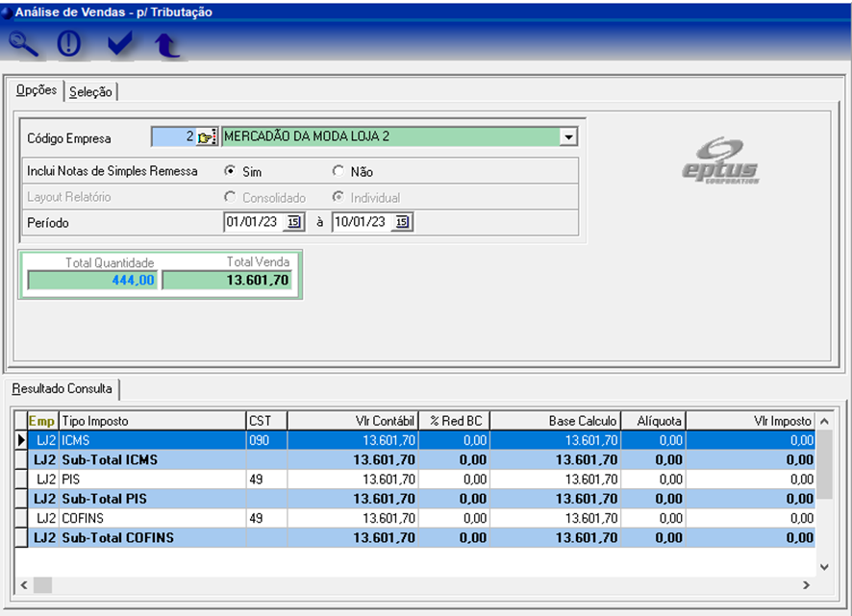Click the return arrow exit icon
The image size is (852, 616).
[167, 44]
